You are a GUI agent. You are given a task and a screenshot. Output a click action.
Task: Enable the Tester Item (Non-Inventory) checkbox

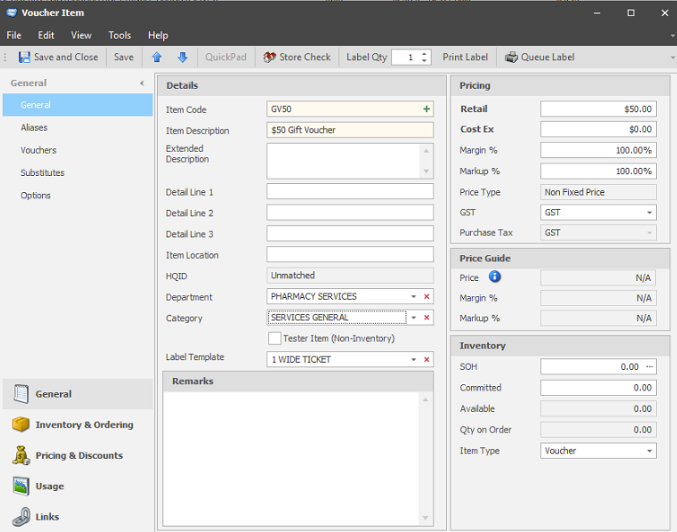pyautogui.click(x=275, y=338)
